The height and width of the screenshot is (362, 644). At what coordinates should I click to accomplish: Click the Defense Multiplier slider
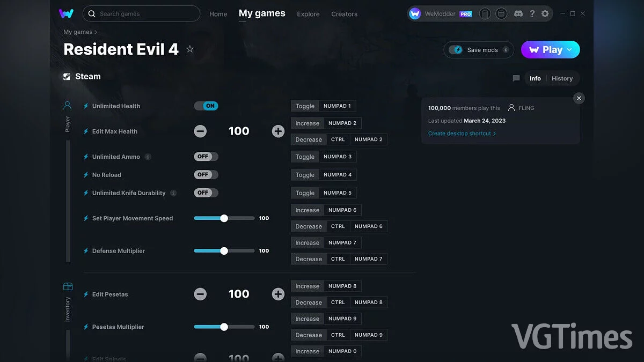pos(224,251)
